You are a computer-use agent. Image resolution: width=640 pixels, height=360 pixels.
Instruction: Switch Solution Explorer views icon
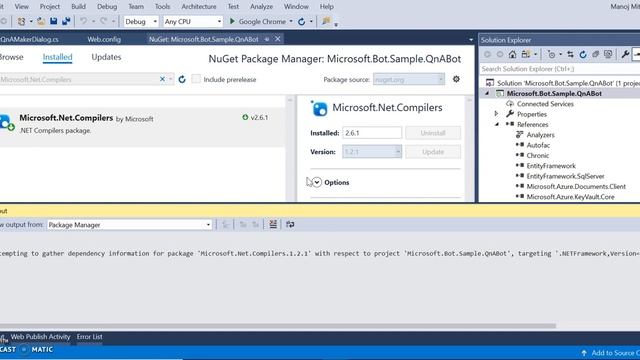pos(526,54)
